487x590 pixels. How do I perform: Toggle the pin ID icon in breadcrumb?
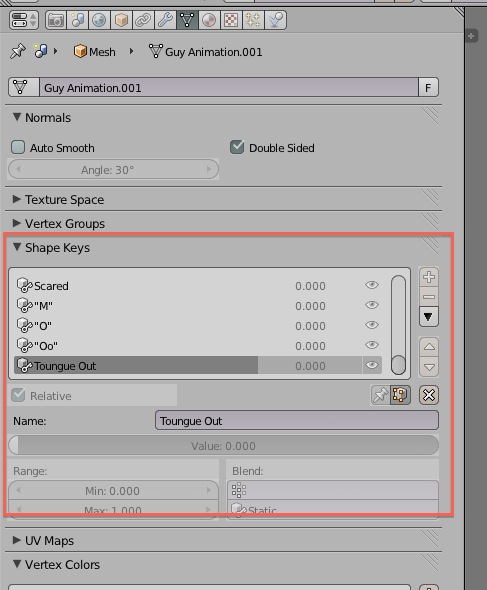(18, 51)
